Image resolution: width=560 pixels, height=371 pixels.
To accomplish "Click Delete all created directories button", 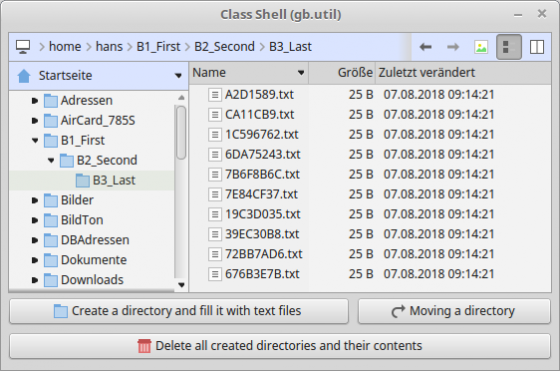I will tap(280, 346).
